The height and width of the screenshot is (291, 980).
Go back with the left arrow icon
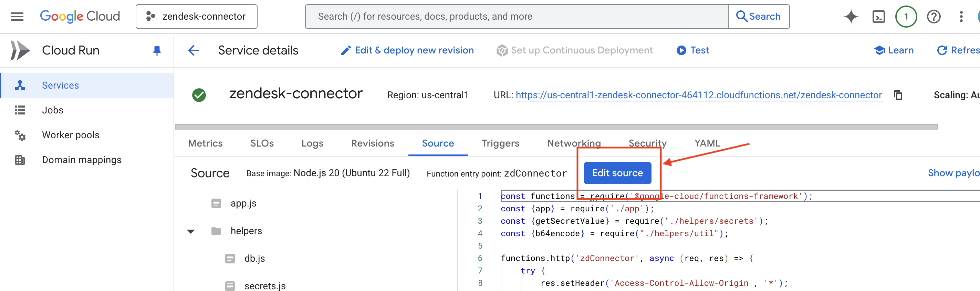coord(194,50)
